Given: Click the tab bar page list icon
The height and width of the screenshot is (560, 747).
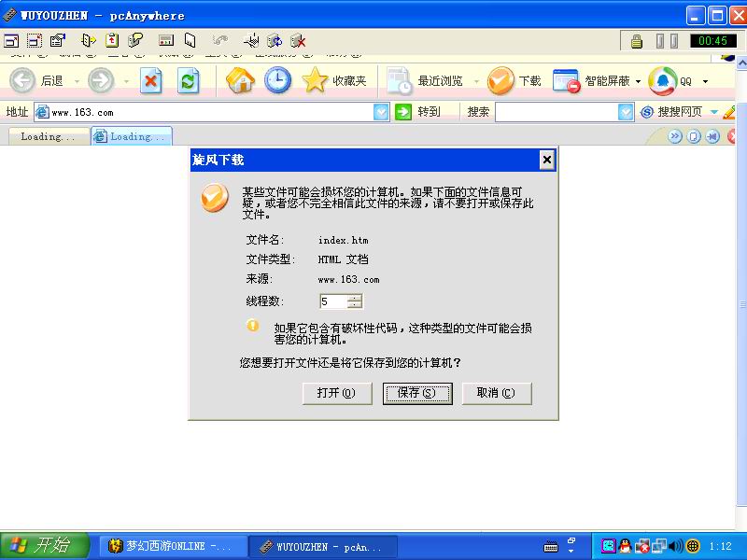Looking at the screenshot, I should point(694,136).
